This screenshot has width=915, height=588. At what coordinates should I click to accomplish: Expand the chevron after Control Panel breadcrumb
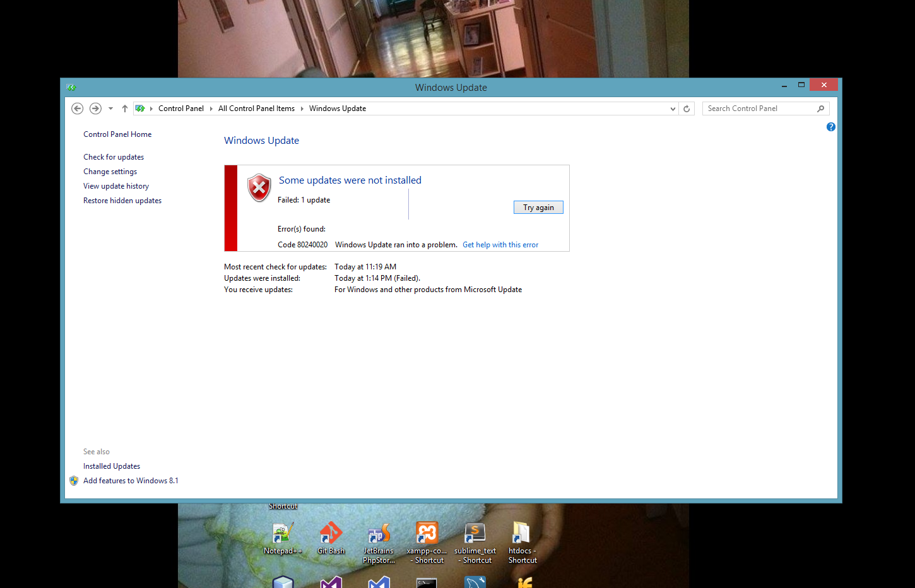[x=211, y=109]
